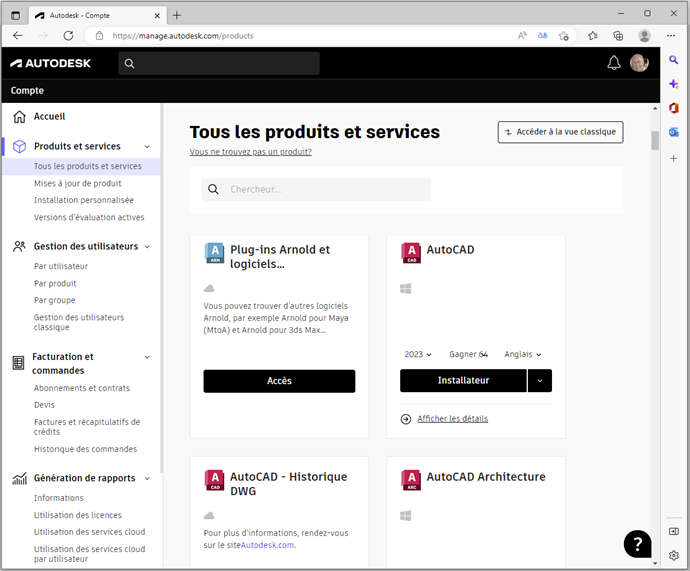Click the Génération de rapports chart icon
The image size is (690, 571).
point(19,478)
